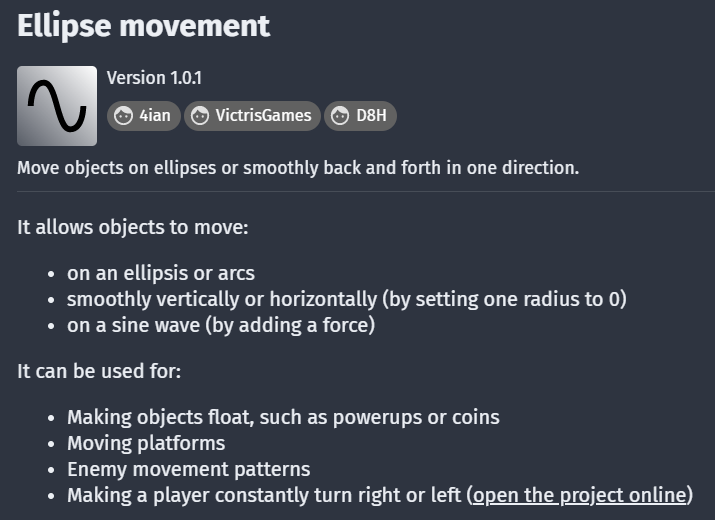Click the 'It can be used for' text

(x=99, y=371)
